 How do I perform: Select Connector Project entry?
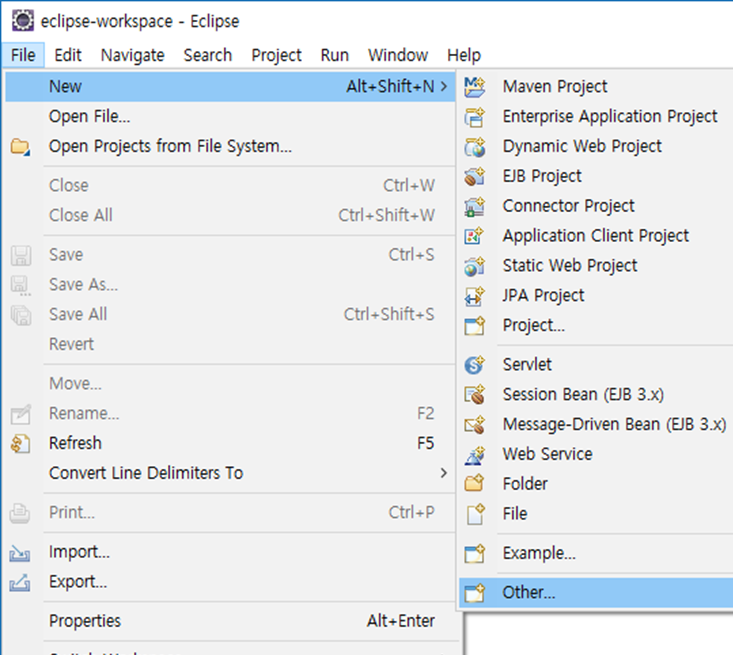596,206
